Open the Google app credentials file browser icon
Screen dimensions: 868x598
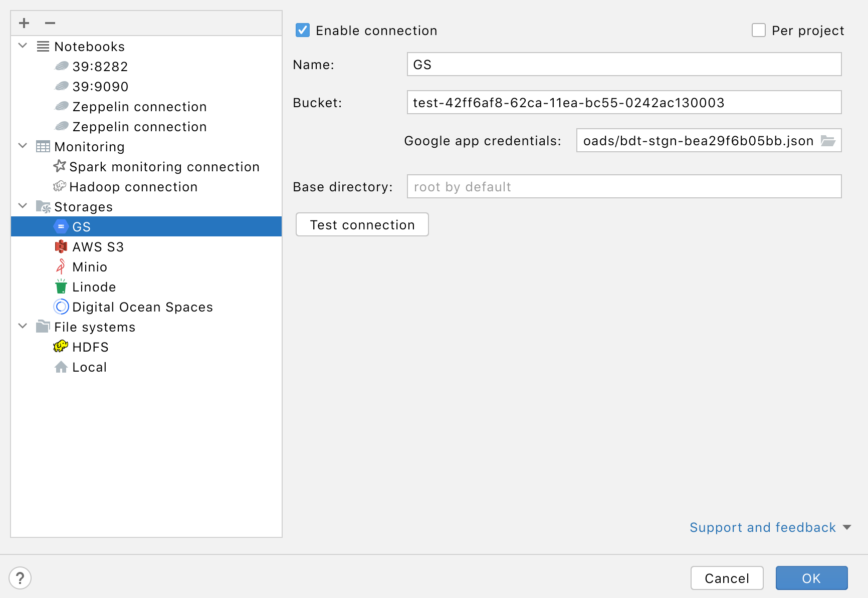tap(829, 141)
